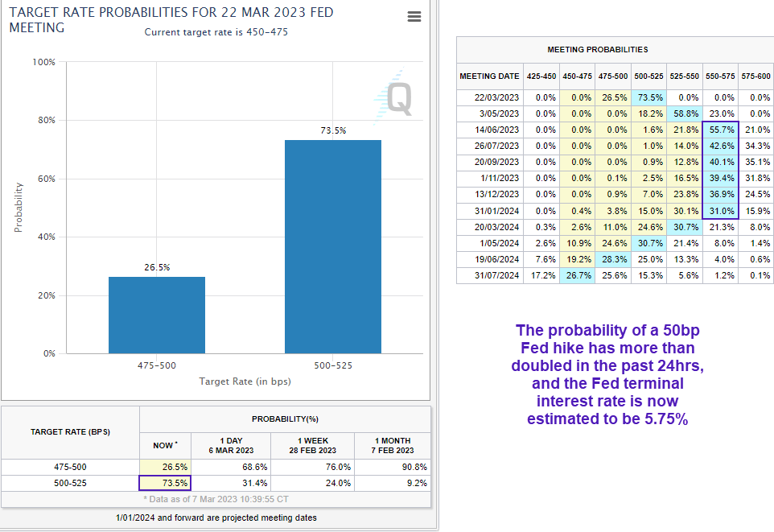Select the 73.5% label above 500-525 bar
This screenshot has width=774, height=532.
(333, 130)
